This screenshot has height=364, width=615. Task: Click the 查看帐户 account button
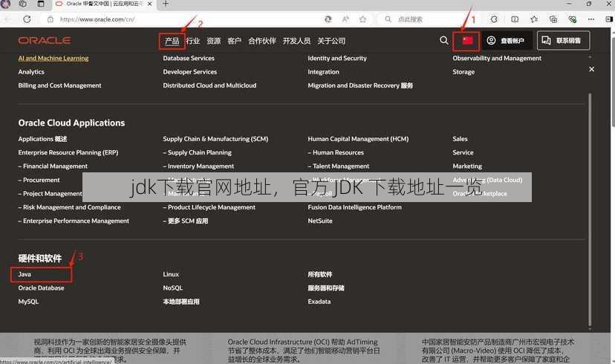point(506,40)
